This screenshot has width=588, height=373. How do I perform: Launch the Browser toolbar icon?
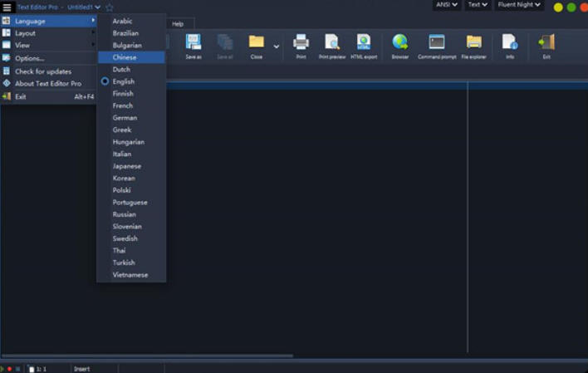(x=400, y=45)
